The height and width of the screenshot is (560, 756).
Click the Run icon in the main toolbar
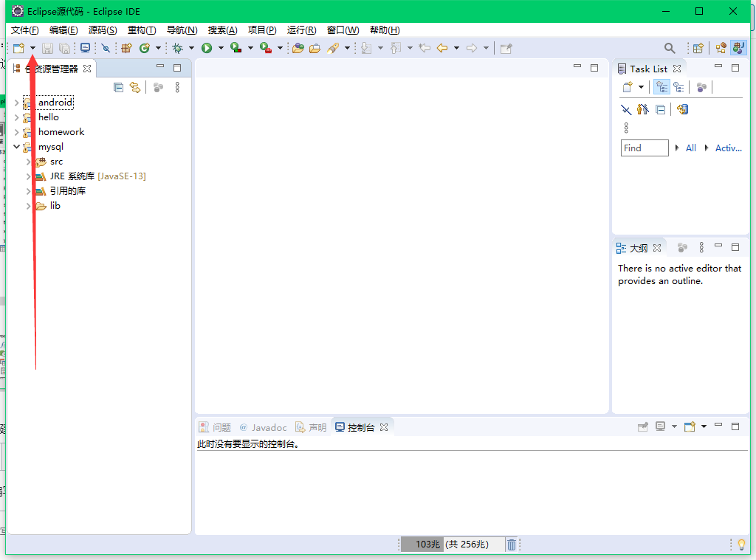207,48
